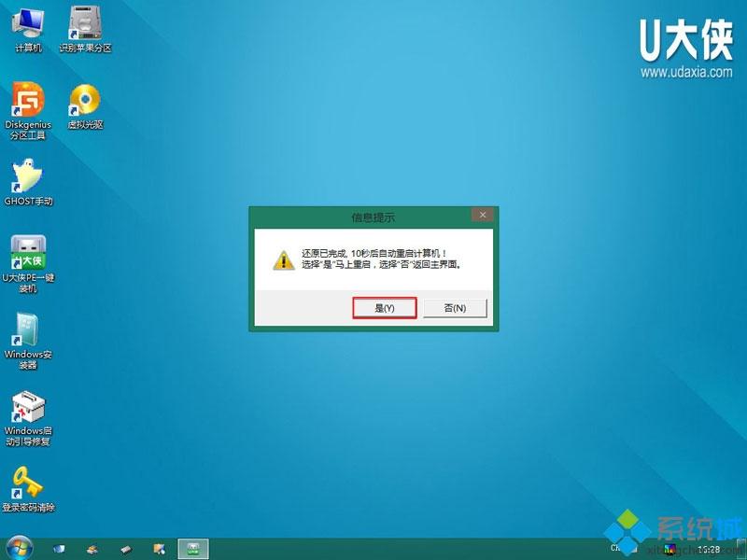Select the active green program icon on taskbar
The image size is (747, 560).
coord(192,546)
